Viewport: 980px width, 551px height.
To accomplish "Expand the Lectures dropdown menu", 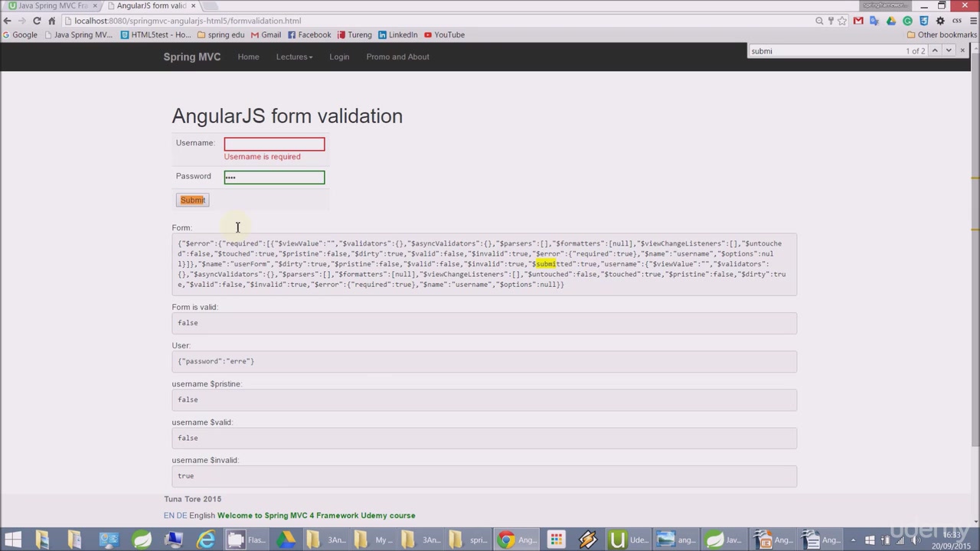I will coord(294,57).
